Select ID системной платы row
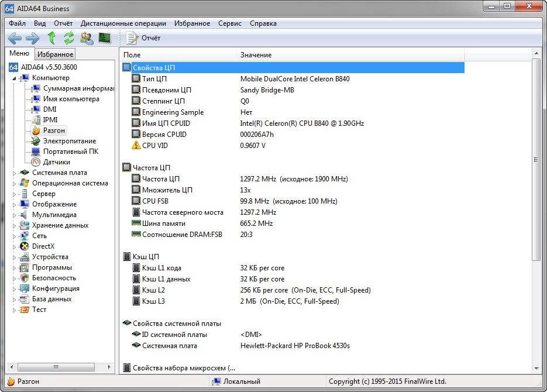The width and height of the screenshot is (547, 392). pyautogui.click(x=293, y=335)
